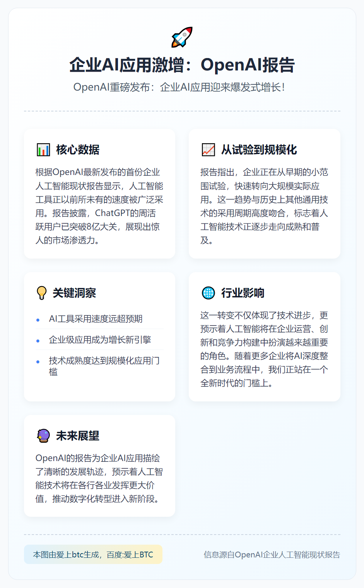This screenshot has width=364, height=588.
Task: Click the 未来展望 heading
Action: (78, 436)
